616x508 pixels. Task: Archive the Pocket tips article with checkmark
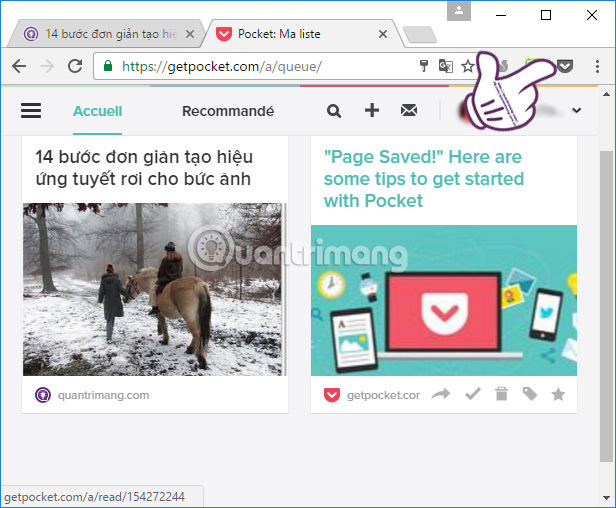tap(473, 394)
